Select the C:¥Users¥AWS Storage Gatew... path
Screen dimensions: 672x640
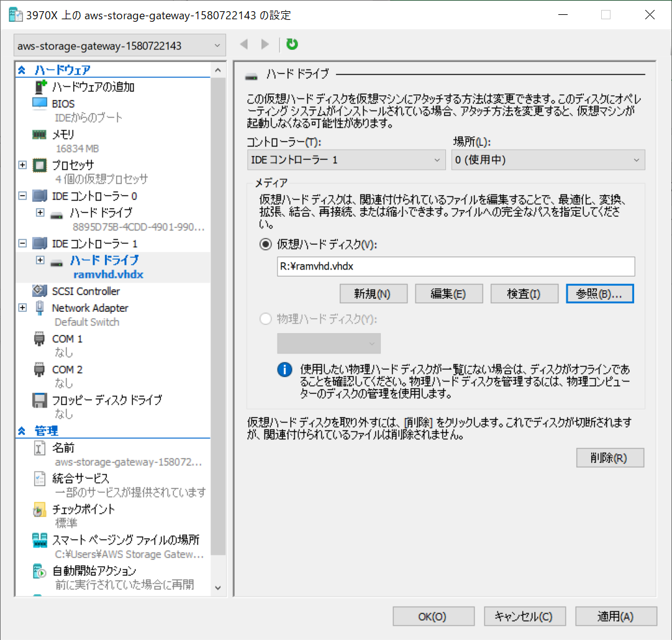[x=129, y=554]
